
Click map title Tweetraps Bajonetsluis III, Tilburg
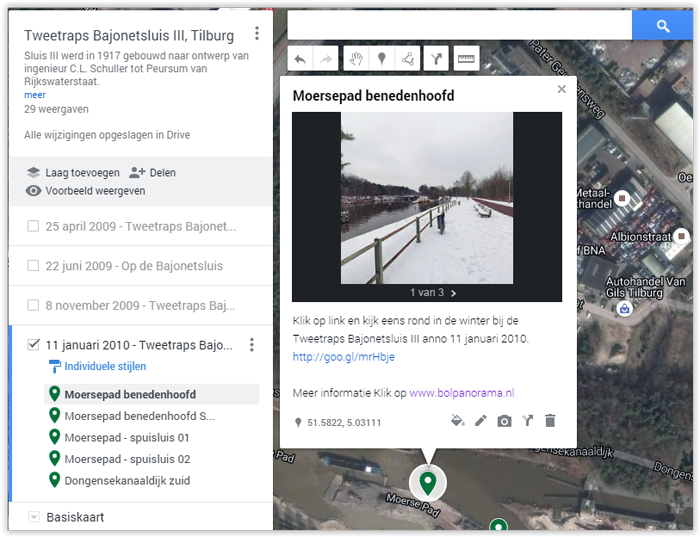point(129,35)
